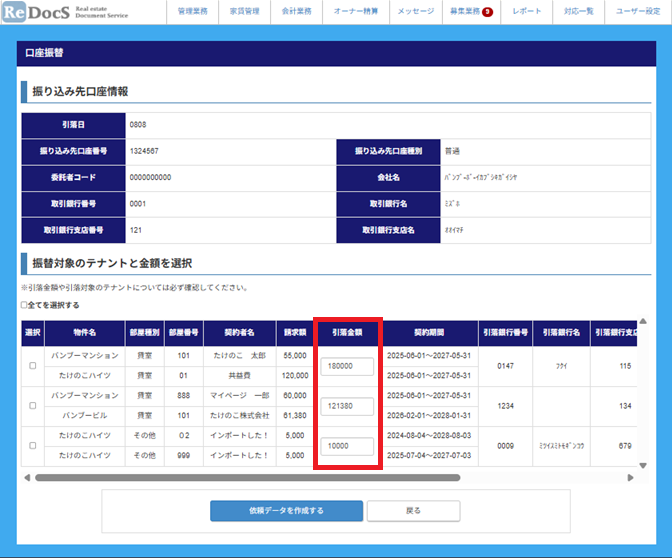Edit the withdrawal amount field showing 180000
Viewport: 672px width, 558px height.
tap(347, 366)
